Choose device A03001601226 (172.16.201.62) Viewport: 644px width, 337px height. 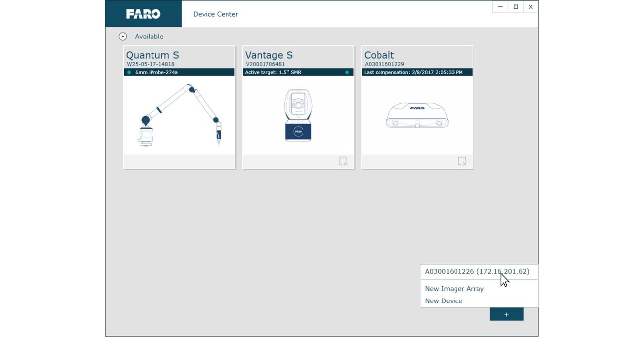476,271
